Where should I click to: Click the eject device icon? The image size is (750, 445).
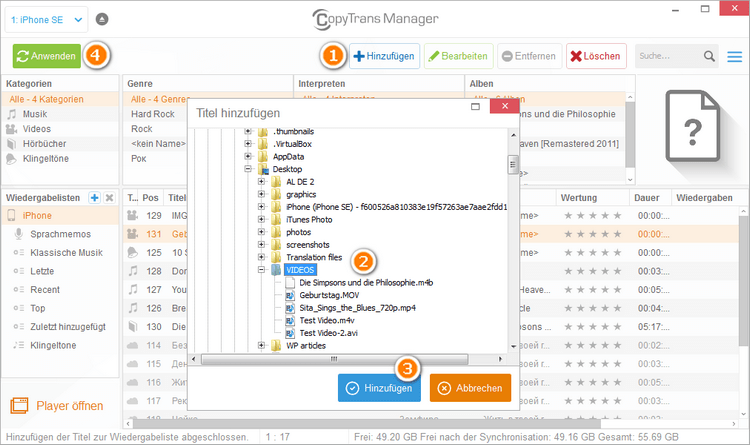point(102,19)
